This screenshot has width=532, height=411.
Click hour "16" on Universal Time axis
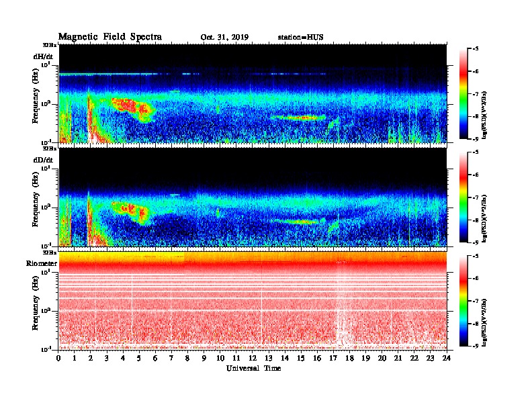tap(317, 358)
